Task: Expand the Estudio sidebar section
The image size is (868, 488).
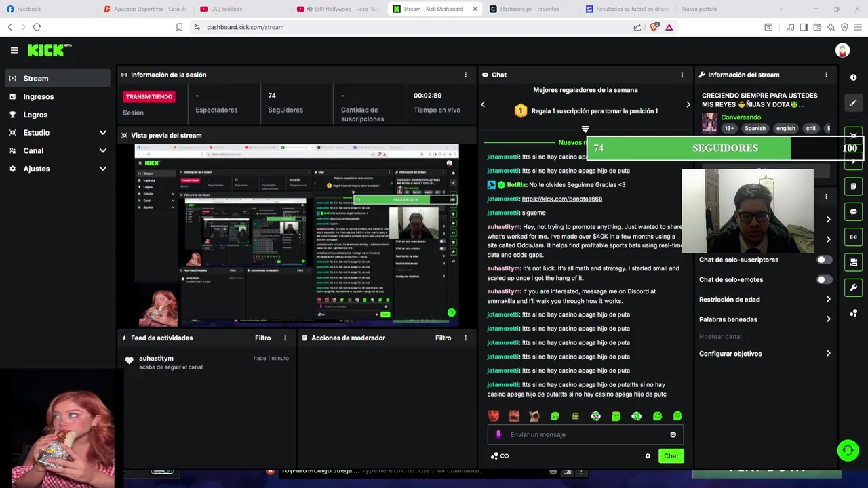Action: 57,133
